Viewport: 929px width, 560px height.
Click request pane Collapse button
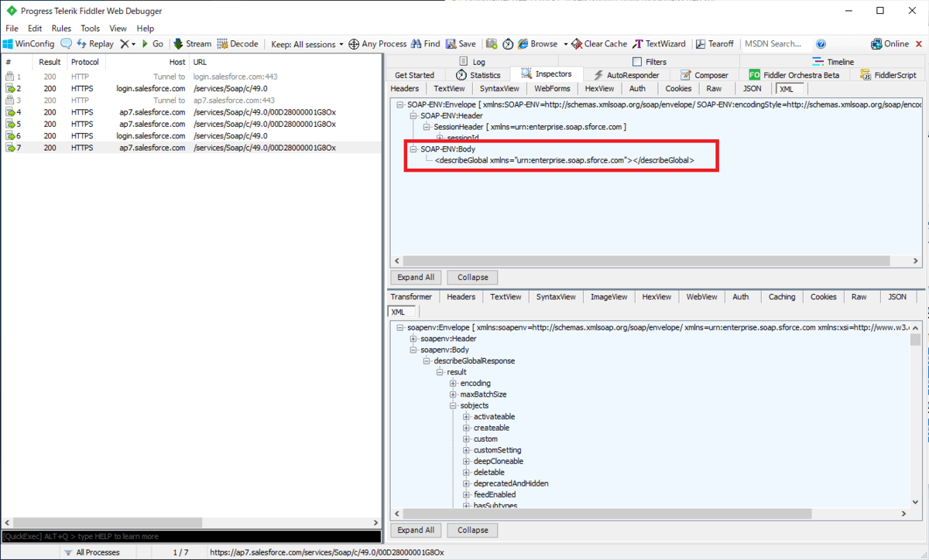(x=472, y=277)
